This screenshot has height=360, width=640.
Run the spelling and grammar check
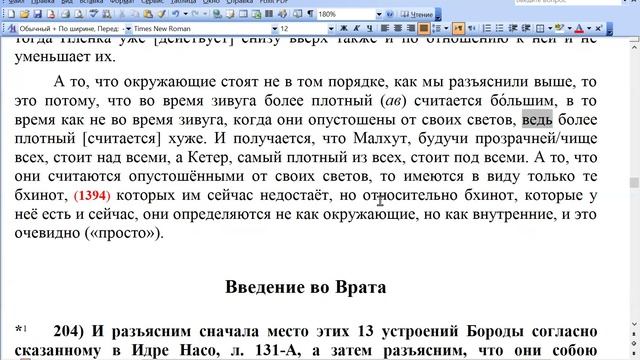tap(94, 14)
